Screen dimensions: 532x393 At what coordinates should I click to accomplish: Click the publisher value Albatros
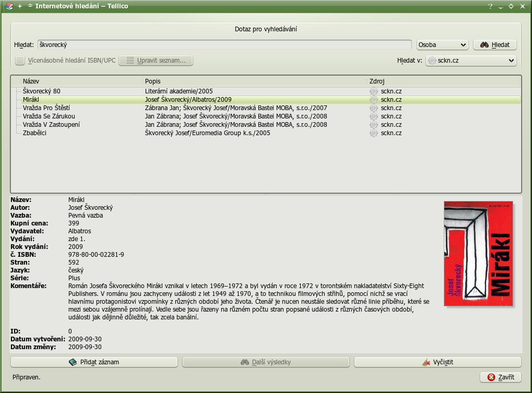(x=80, y=231)
